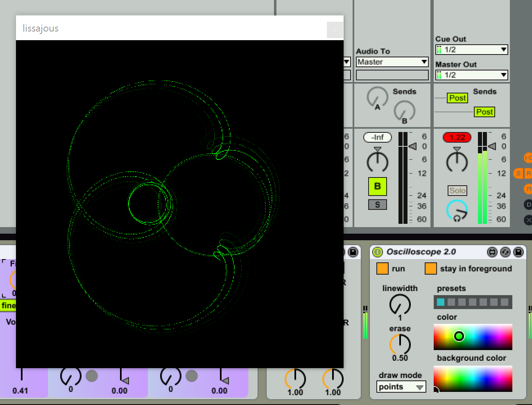The image size is (532, 405).
Task: Click the S solo button on return track
Action: [x=377, y=205]
